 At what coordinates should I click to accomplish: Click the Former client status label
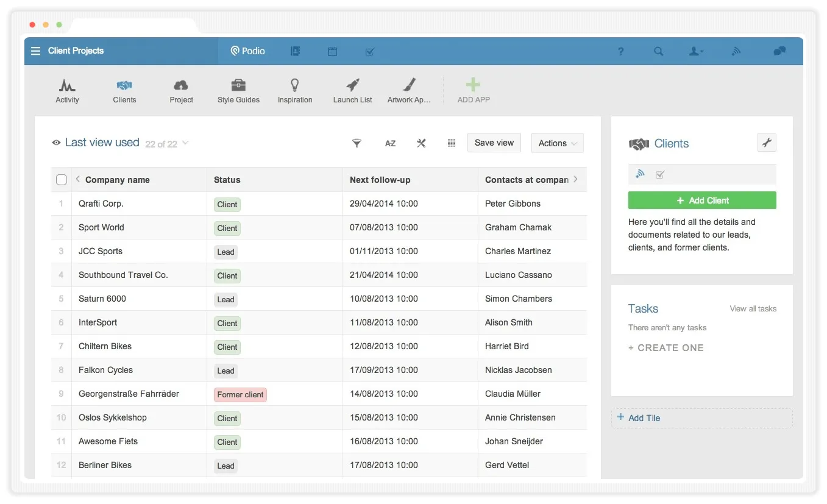point(241,394)
